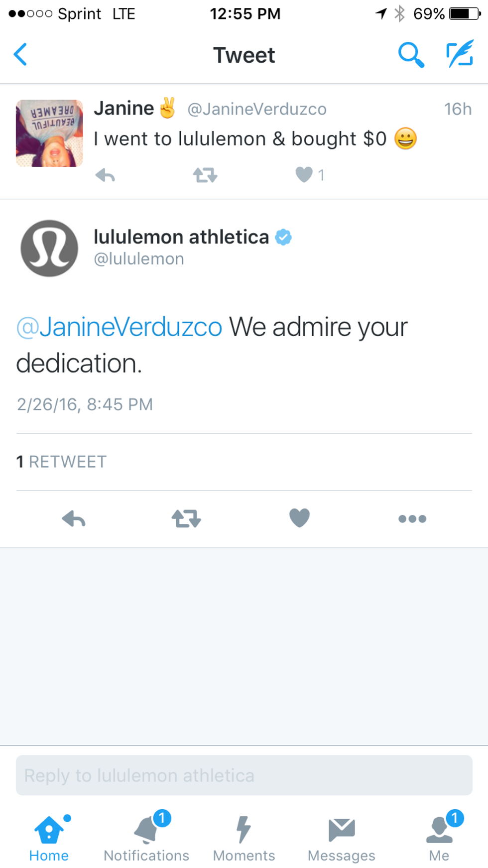Tap the Reply to lululemon athletica field
Screen dimensions: 488x868
click(x=244, y=775)
